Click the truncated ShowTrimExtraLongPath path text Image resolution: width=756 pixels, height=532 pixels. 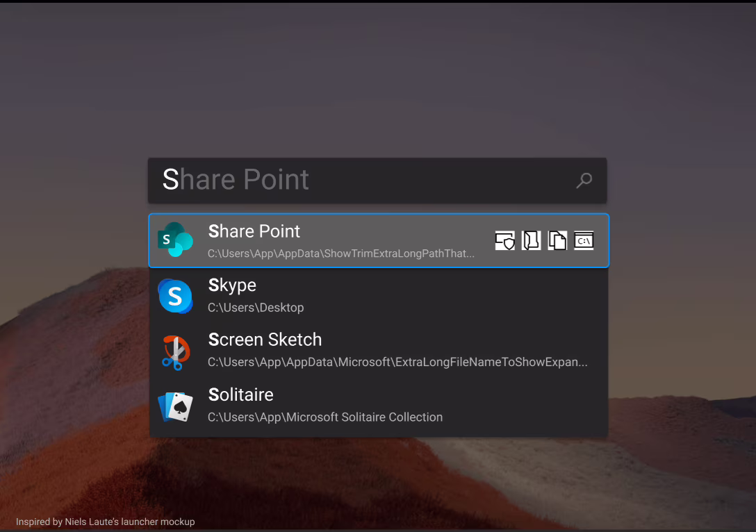click(341, 253)
